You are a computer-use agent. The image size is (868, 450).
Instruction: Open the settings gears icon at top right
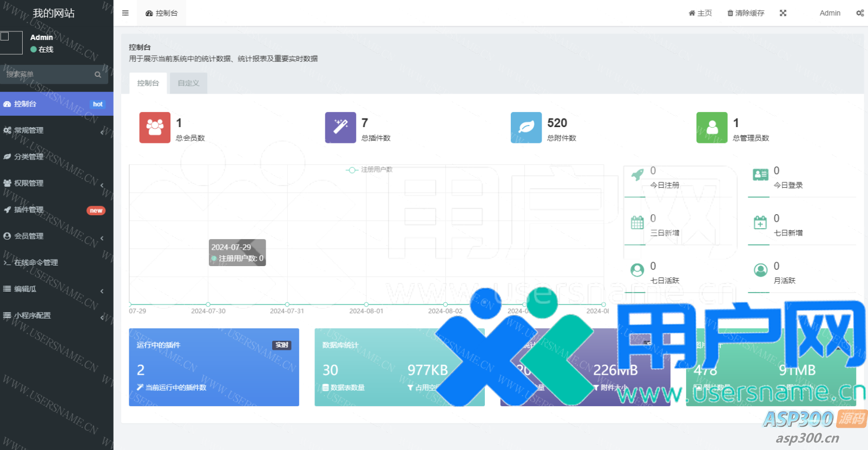coord(860,13)
